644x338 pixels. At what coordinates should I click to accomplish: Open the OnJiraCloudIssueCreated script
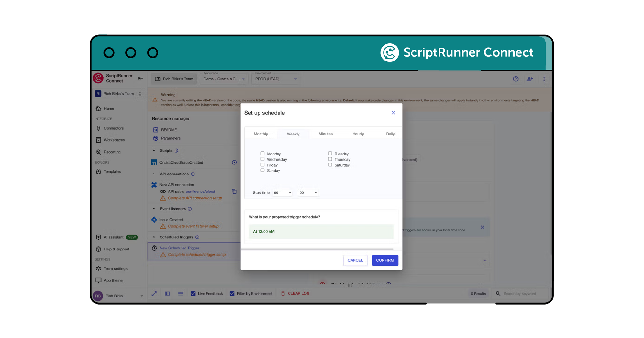coord(181,163)
